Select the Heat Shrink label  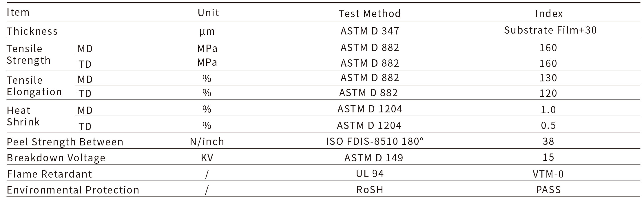23,116
